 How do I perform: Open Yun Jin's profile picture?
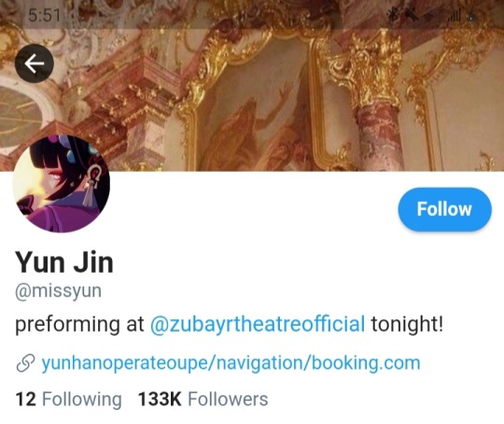pyautogui.click(x=61, y=183)
